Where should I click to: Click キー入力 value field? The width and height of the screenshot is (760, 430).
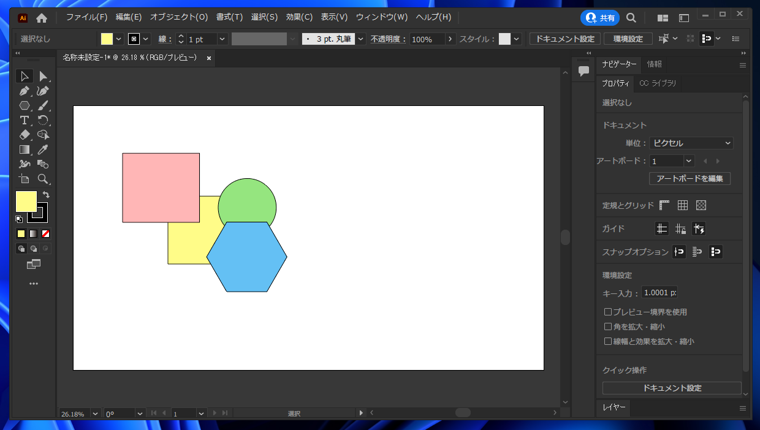pyautogui.click(x=659, y=293)
